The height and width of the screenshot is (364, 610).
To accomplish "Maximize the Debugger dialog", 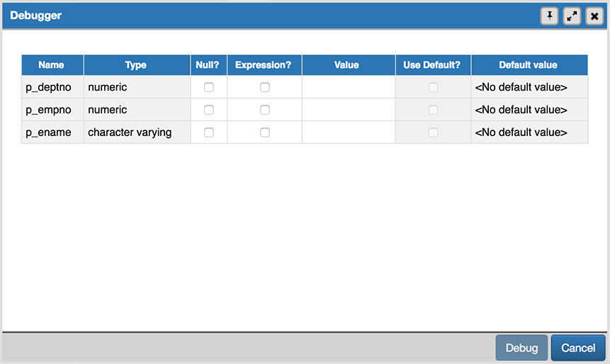I will [572, 16].
